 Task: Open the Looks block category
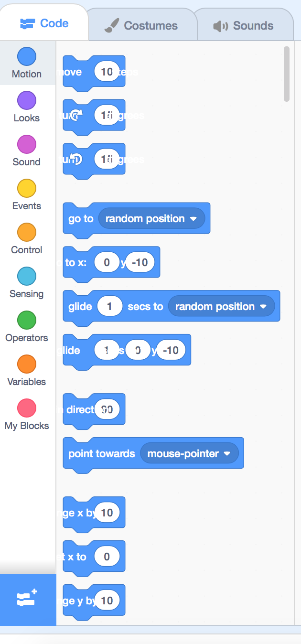tap(27, 100)
